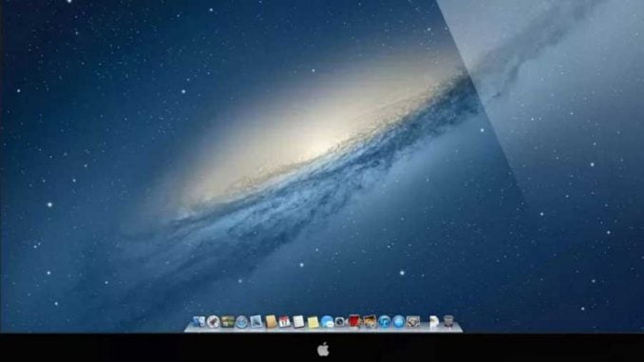Open System Preferences gear icon
The height and width of the screenshot is (362, 644).
pos(413,321)
